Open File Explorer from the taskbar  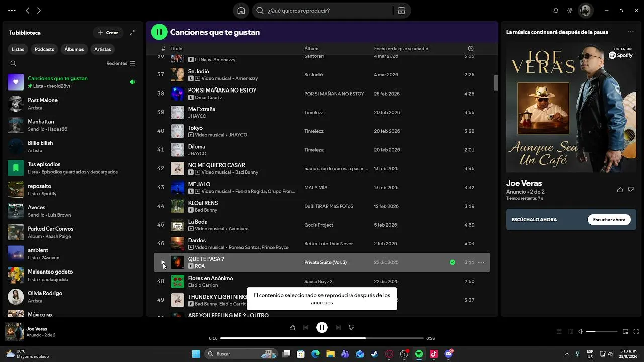click(x=330, y=354)
